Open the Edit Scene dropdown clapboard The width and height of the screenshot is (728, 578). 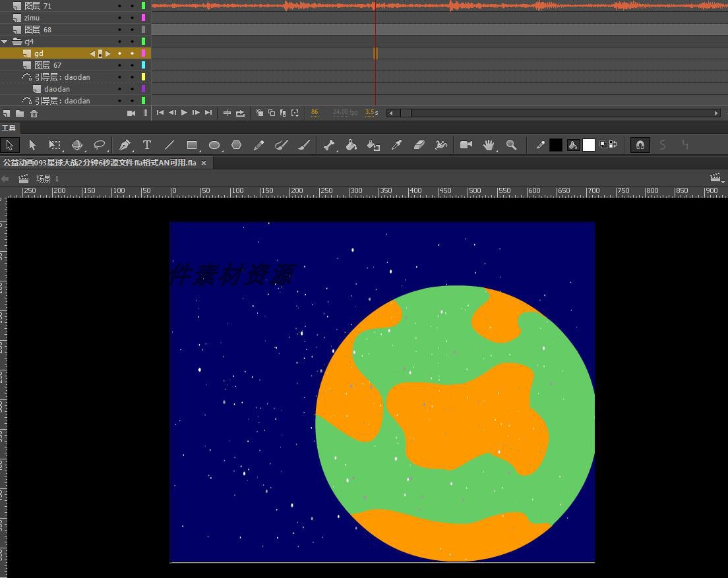(x=717, y=178)
